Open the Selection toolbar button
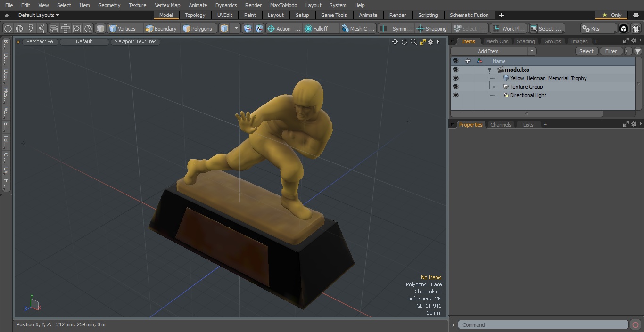 pos(546,29)
